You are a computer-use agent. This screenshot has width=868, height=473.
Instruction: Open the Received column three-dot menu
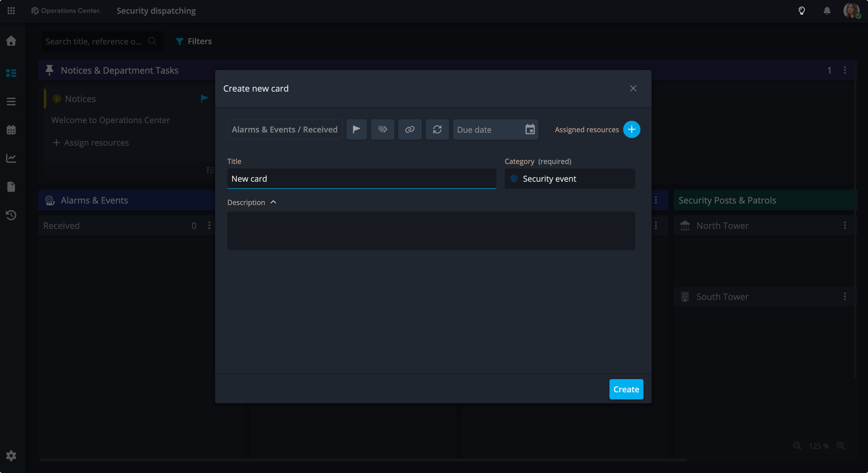point(209,225)
